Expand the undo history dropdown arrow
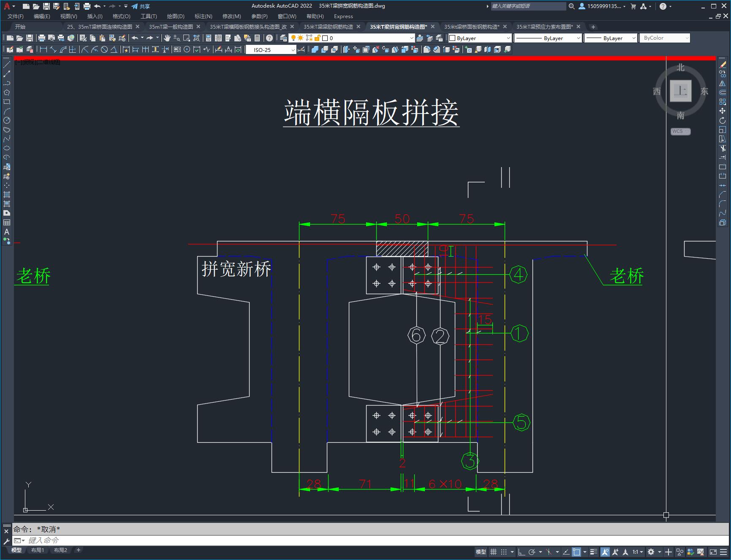 103,6
